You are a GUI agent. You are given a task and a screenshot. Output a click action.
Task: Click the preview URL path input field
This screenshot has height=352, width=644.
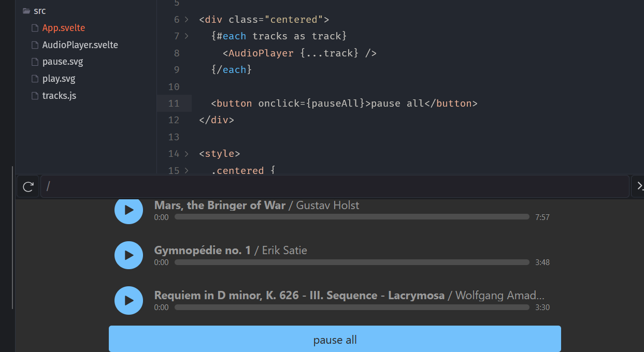click(334, 186)
